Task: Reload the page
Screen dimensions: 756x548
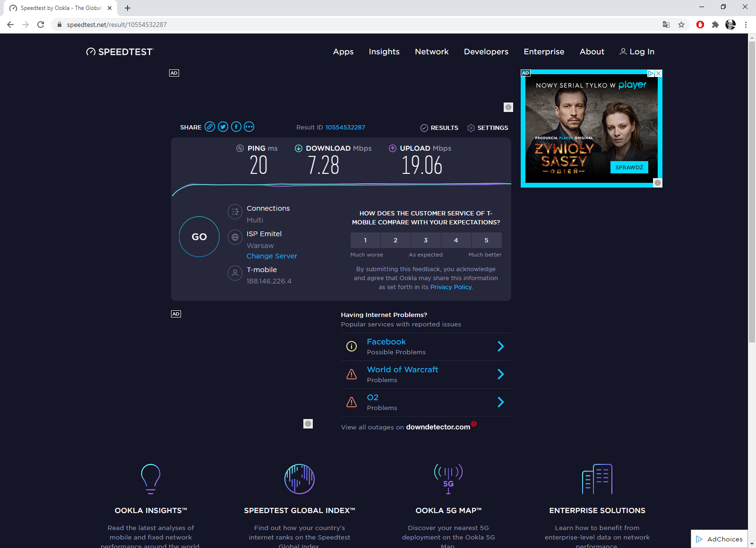Action: click(x=41, y=25)
